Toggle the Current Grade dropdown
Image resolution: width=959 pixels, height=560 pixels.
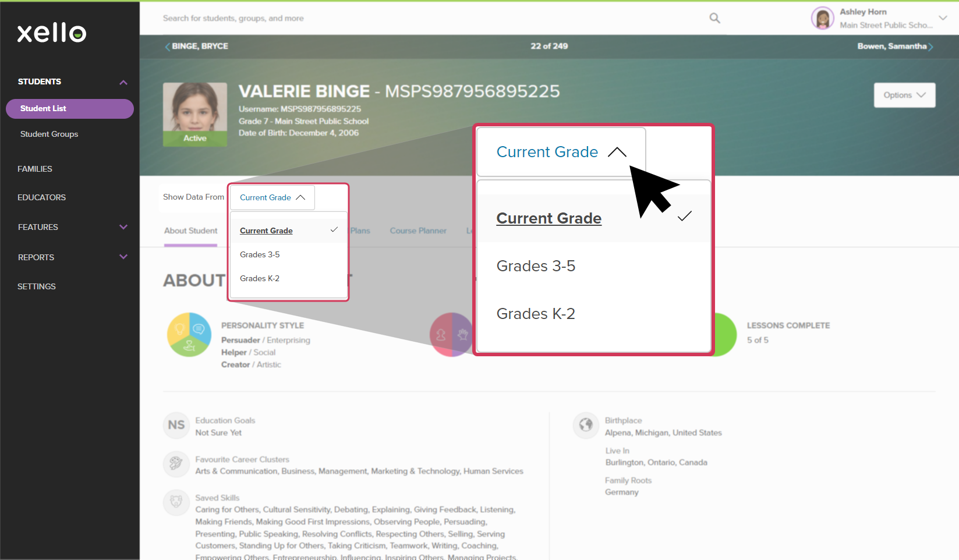coord(273,198)
